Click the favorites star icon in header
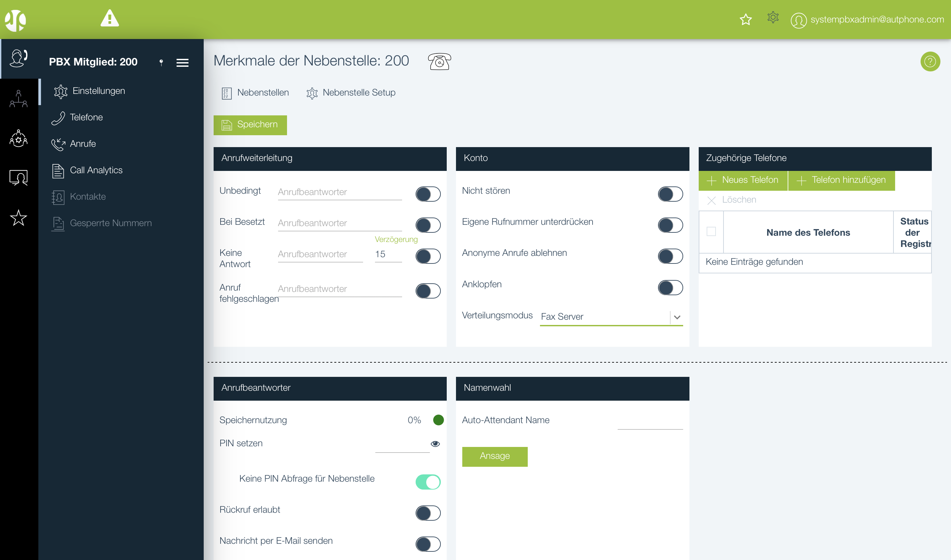Screen dimensions: 951x560 [x=745, y=19]
